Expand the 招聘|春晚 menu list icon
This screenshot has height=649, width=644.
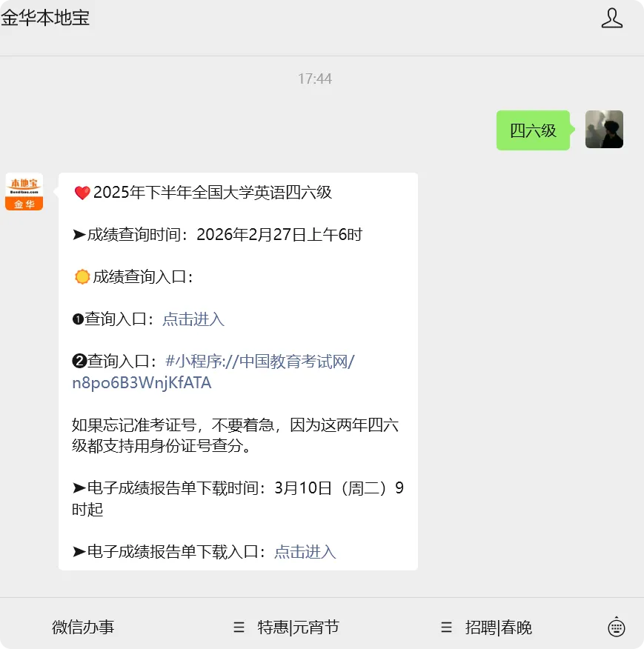click(x=446, y=627)
